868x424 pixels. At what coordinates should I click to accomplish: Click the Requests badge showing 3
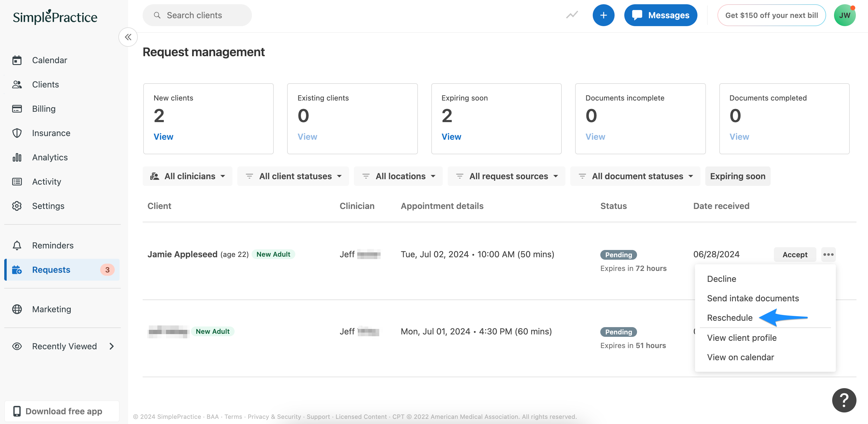(x=107, y=270)
